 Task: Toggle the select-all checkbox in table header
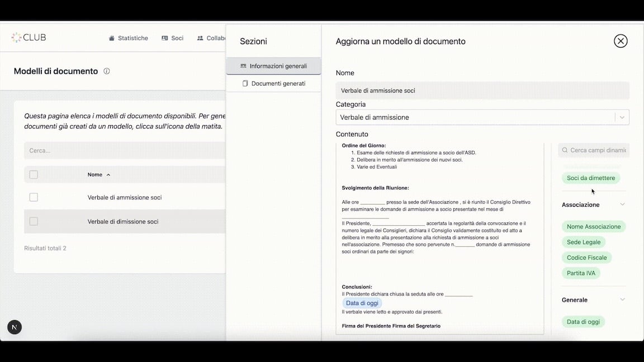tap(34, 175)
